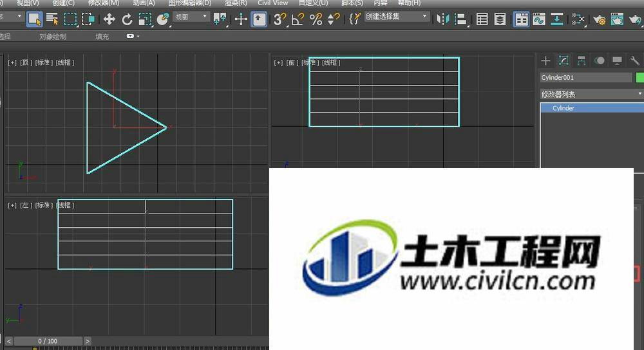This screenshot has width=644, height=350.
Task: Toggle the ribbon display
Action: [x=521, y=19]
